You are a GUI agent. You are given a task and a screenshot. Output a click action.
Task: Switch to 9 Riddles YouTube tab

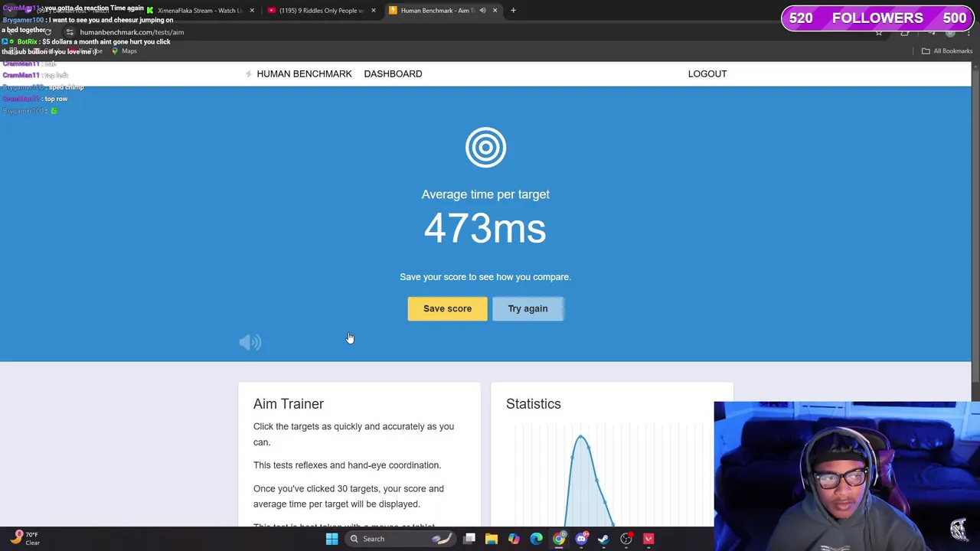pos(322,11)
